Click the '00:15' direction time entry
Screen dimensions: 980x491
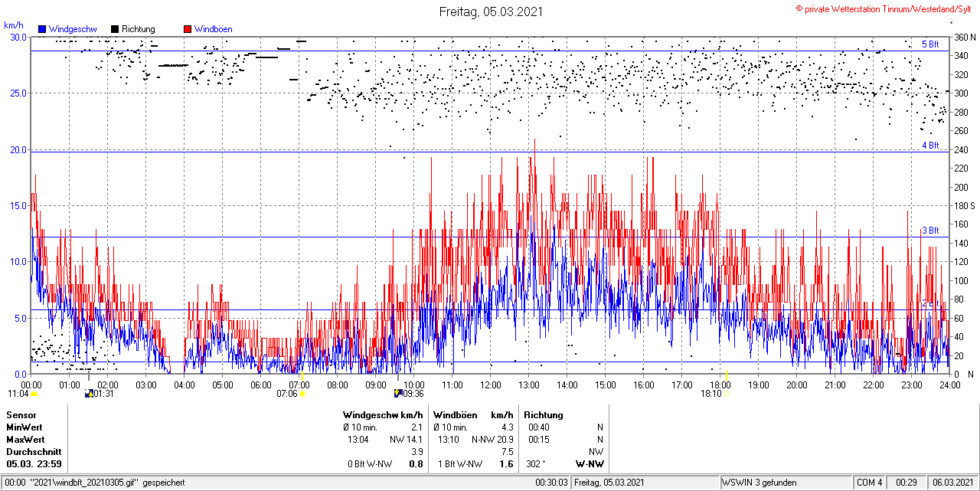(539, 440)
